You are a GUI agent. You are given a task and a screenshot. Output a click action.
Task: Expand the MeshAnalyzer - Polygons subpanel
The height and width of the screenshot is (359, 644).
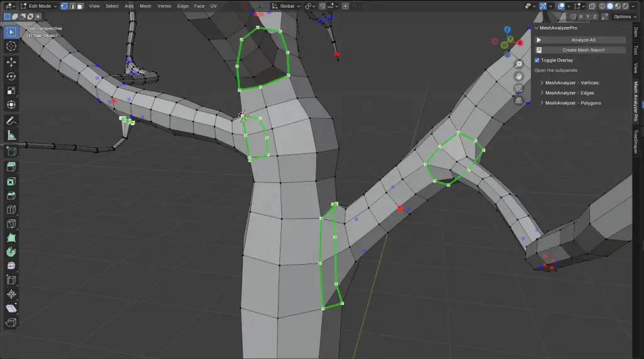pyautogui.click(x=572, y=102)
